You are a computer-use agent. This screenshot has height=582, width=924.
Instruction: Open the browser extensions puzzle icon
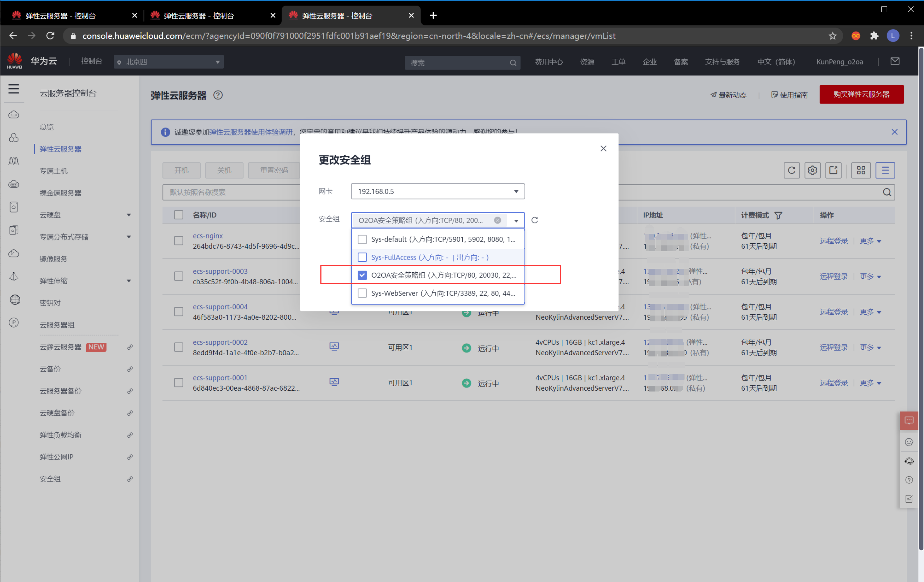tap(874, 36)
